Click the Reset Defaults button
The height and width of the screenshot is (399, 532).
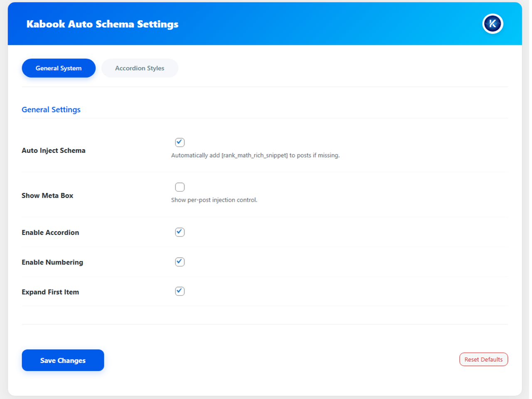click(483, 360)
